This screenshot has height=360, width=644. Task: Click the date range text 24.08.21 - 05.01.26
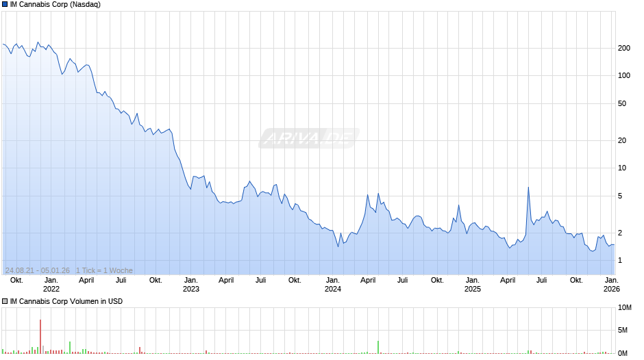click(38, 270)
